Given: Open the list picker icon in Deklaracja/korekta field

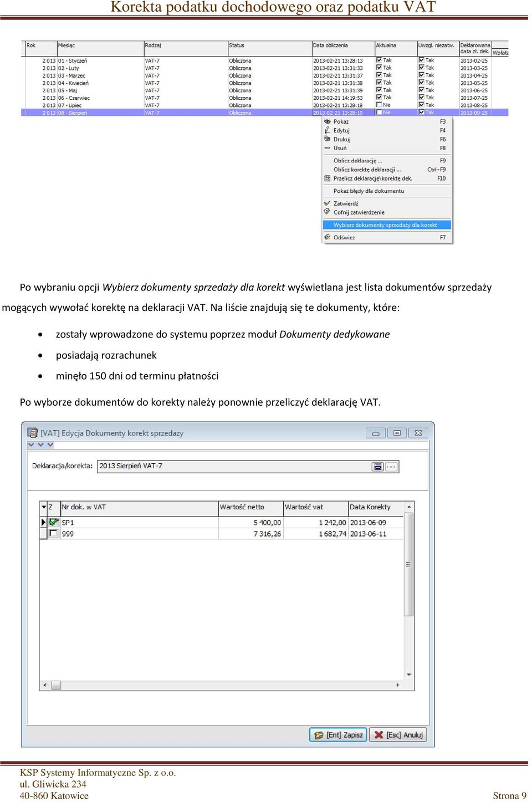Looking at the screenshot, I should [378, 467].
